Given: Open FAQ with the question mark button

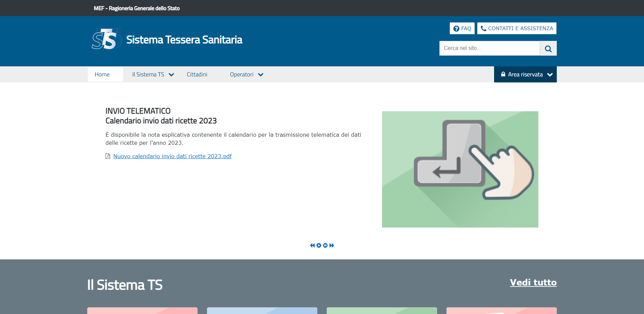Looking at the screenshot, I should pos(462,28).
